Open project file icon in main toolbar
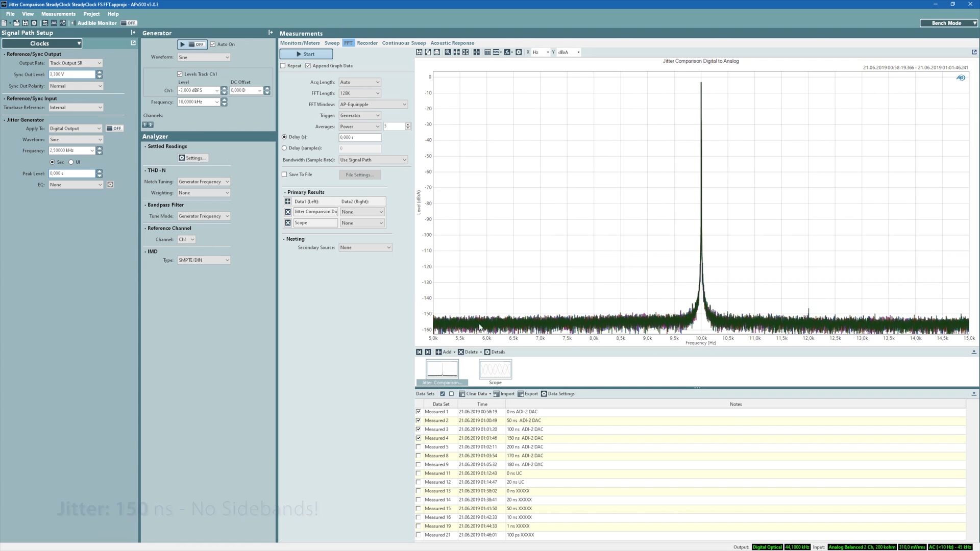 (16, 23)
